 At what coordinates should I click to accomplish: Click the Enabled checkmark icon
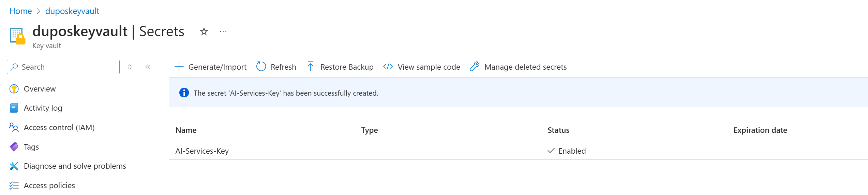(x=551, y=151)
